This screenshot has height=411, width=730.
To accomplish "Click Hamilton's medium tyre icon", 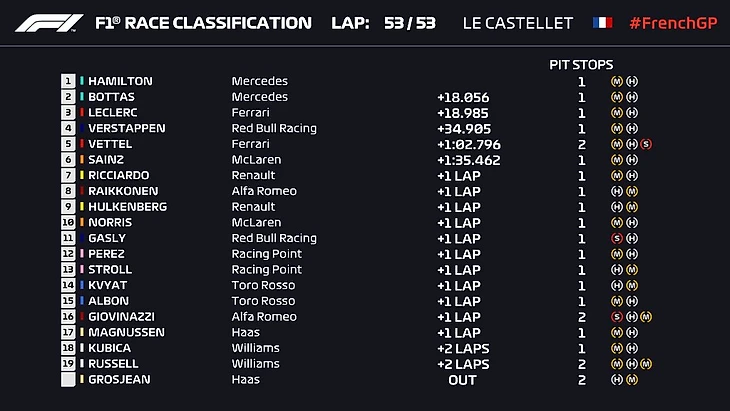I will pyautogui.click(x=617, y=81).
